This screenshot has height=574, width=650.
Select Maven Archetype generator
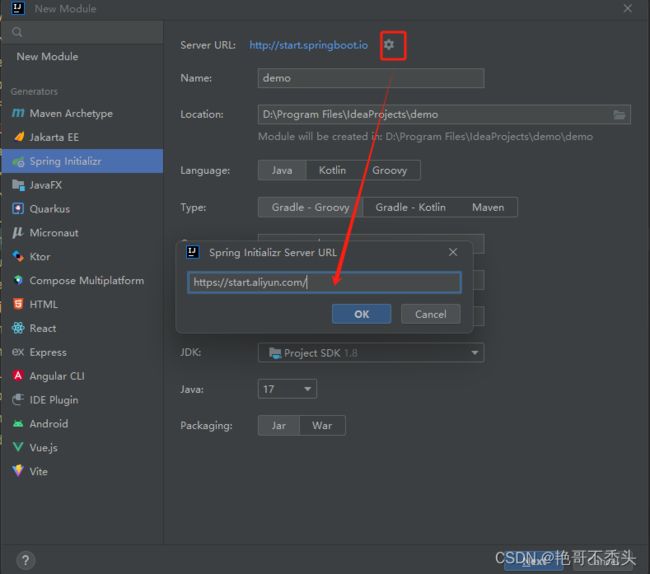click(82, 113)
